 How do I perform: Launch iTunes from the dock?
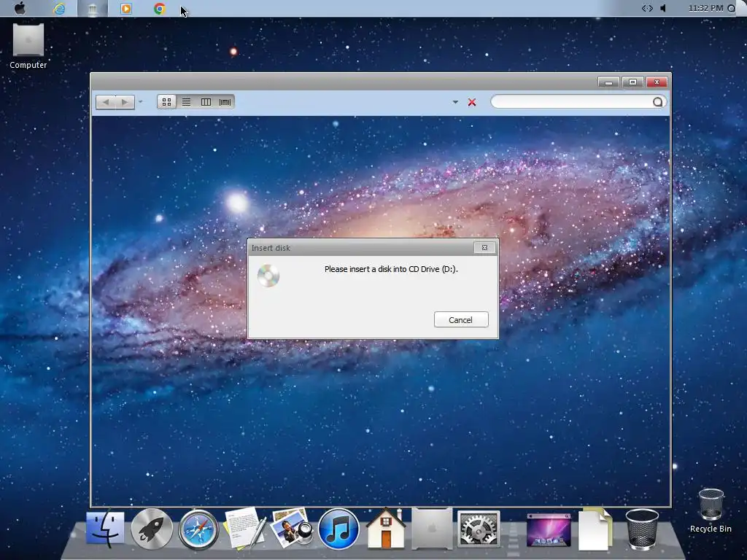pos(338,529)
